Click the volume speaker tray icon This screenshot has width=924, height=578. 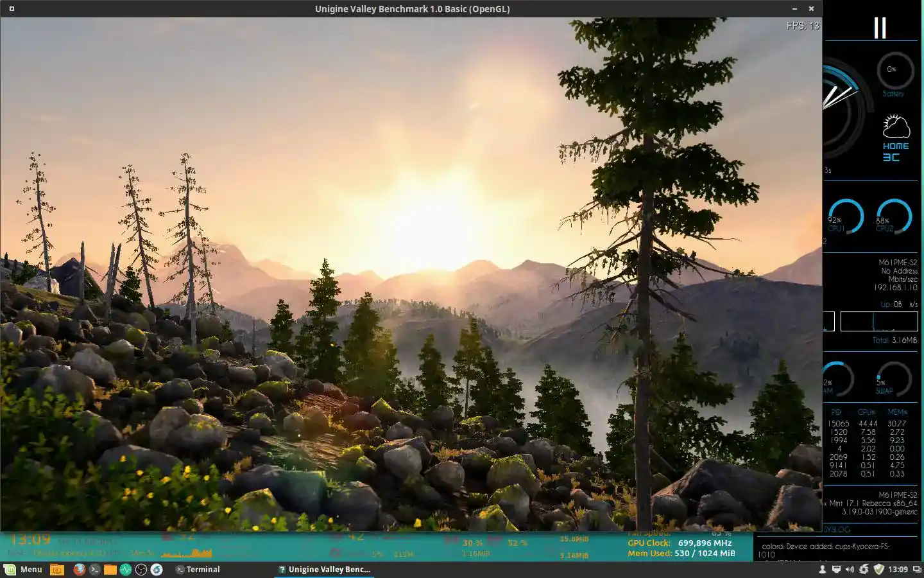[x=850, y=569]
